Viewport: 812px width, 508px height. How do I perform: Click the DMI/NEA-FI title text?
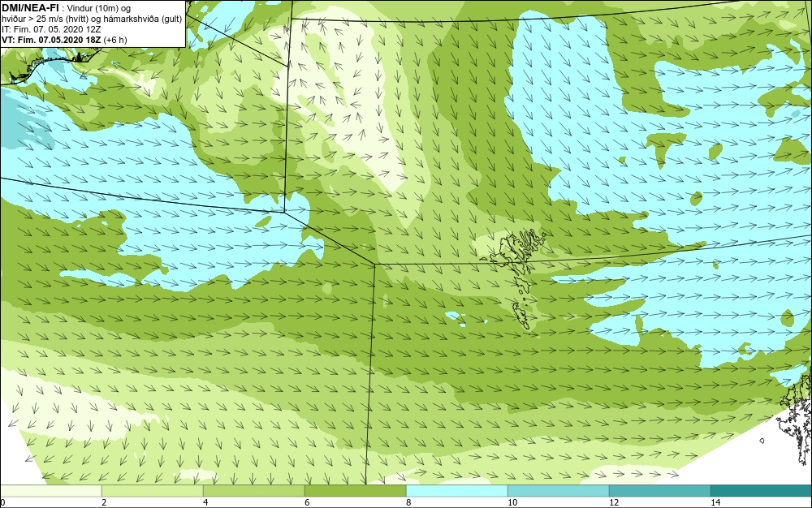(29, 7)
